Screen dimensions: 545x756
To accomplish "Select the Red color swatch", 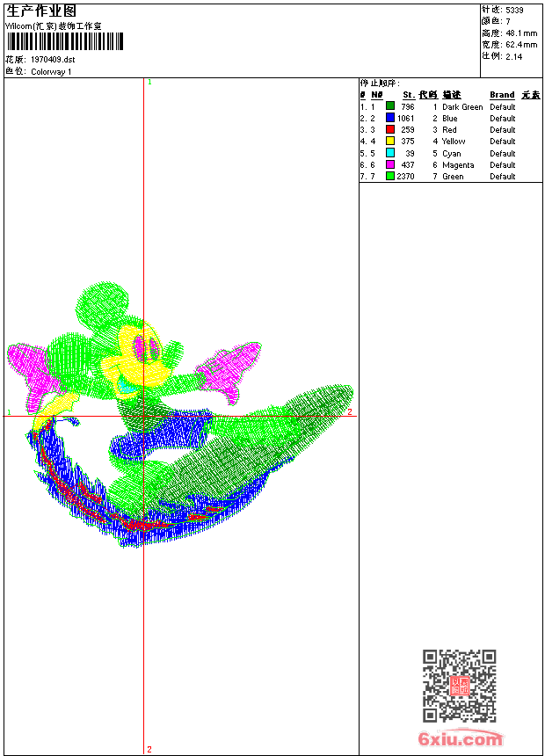I will click(x=390, y=128).
